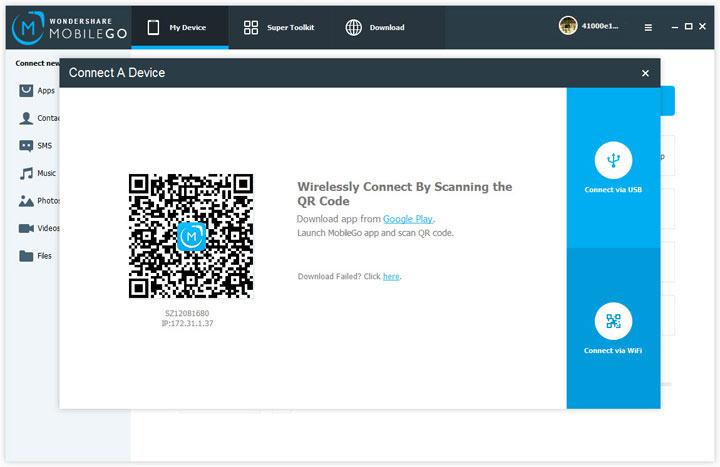Open Photos in the sidebar
The height and width of the screenshot is (467, 720).
(x=39, y=201)
